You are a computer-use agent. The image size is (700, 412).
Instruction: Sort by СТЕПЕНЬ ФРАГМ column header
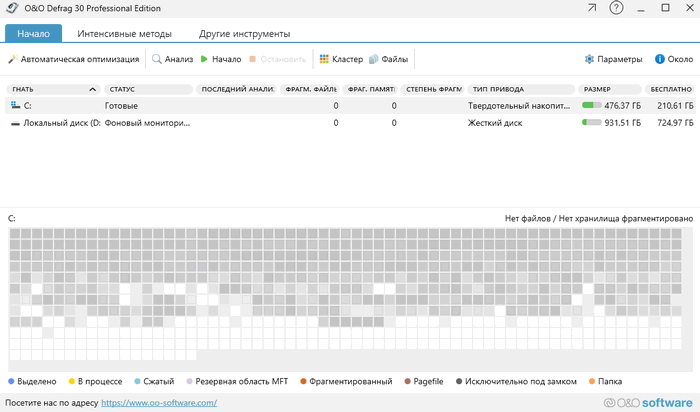[433, 89]
